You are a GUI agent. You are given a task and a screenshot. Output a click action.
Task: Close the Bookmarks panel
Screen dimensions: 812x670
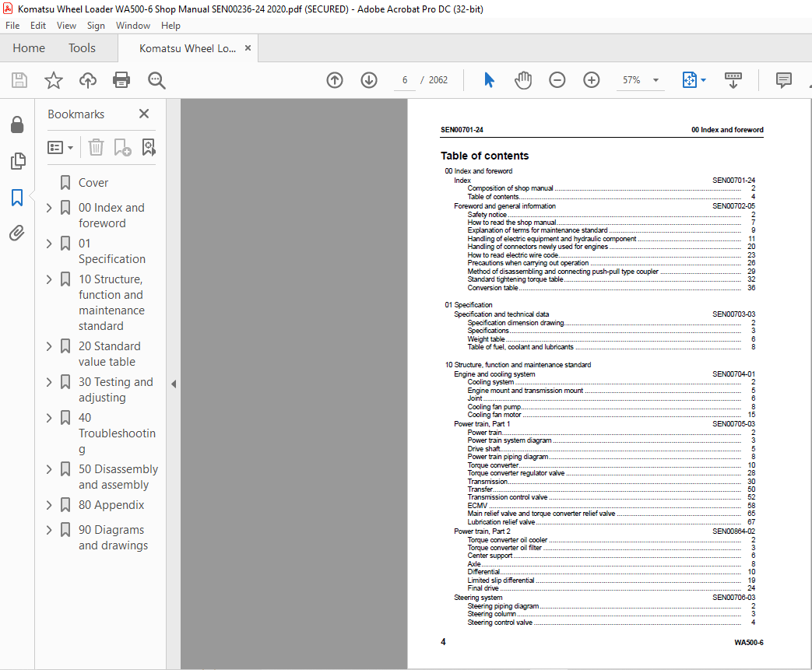click(x=144, y=114)
